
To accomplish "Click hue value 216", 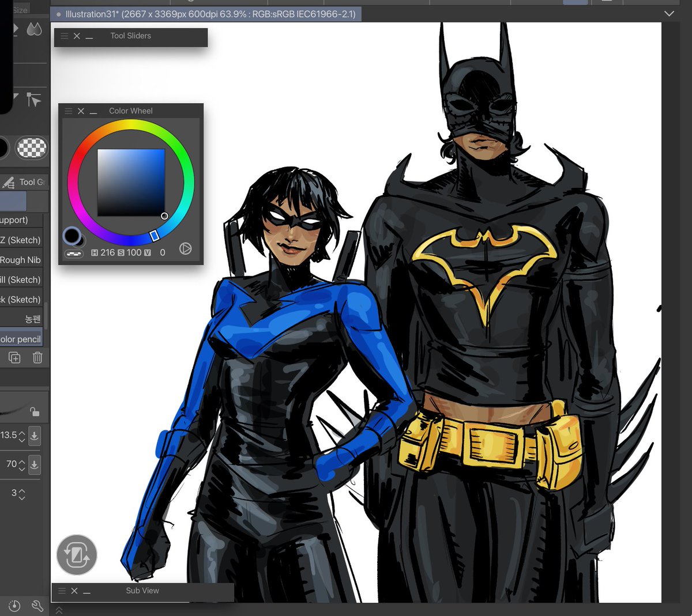I will [x=108, y=253].
